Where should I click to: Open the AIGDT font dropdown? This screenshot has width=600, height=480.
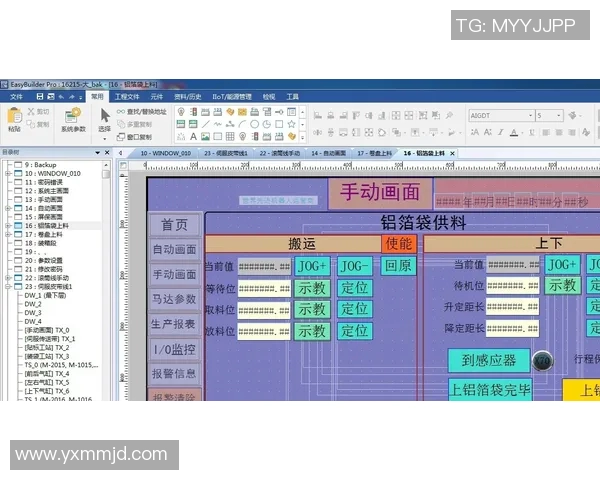tap(531, 116)
